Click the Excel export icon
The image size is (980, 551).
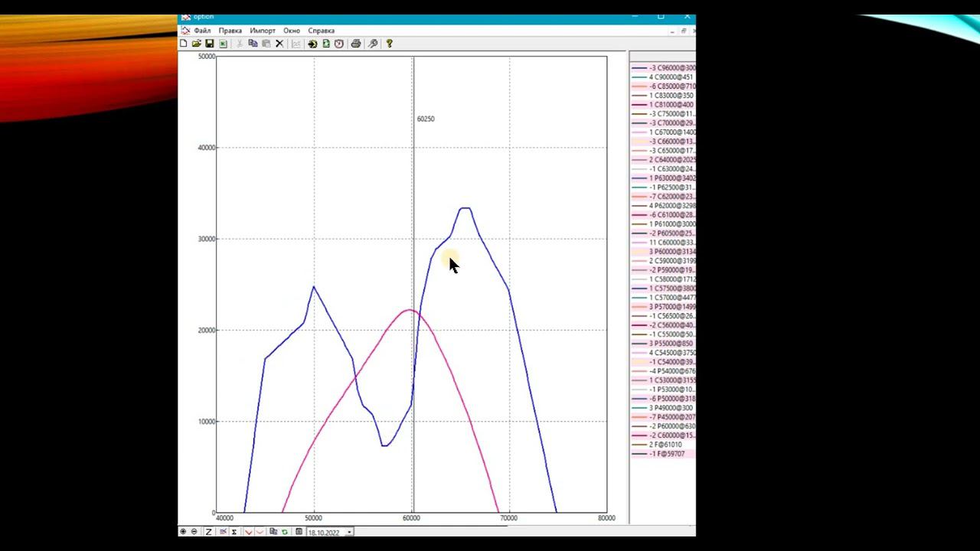pyautogui.click(x=223, y=44)
